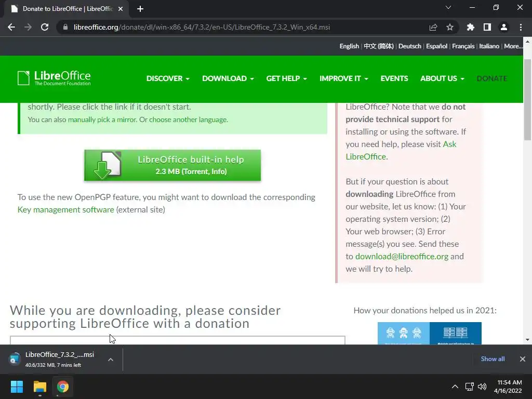Click the Torrent link on help button
This screenshot has width=532, height=399.
(x=195, y=171)
